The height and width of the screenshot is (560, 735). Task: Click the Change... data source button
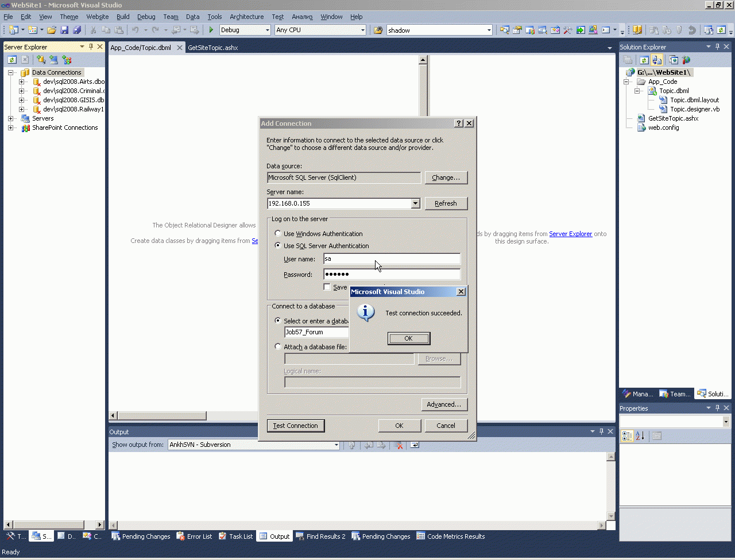(x=446, y=177)
